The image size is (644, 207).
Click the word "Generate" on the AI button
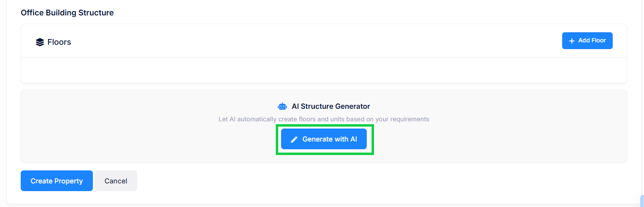tap(318, 139)
